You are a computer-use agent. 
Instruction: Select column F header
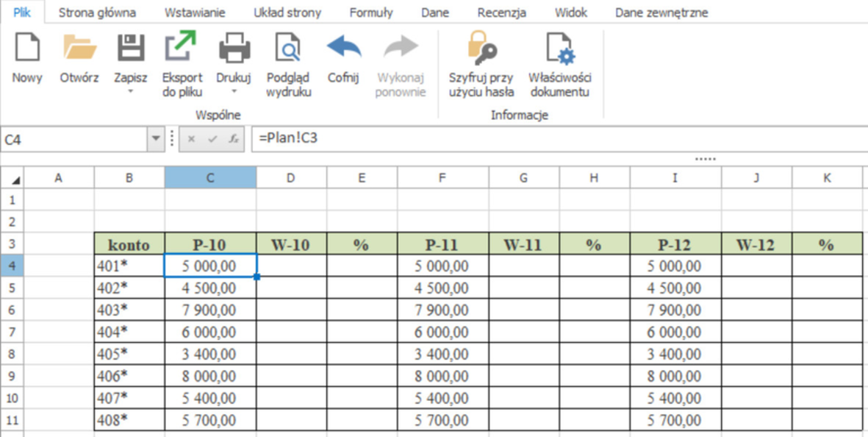(x=442, y=178)
